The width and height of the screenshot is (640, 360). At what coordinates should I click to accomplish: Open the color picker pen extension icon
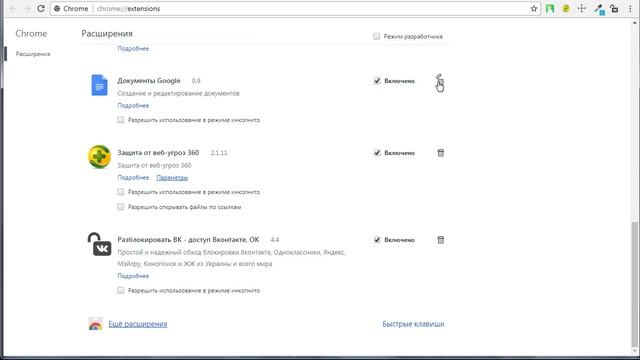(599, 9)
